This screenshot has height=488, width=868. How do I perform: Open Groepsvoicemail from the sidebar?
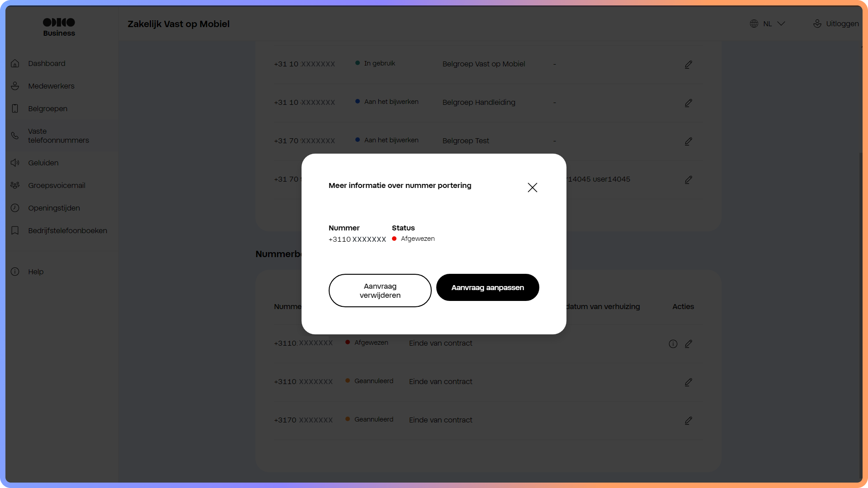pyautogui.click(x=15, y=185)
